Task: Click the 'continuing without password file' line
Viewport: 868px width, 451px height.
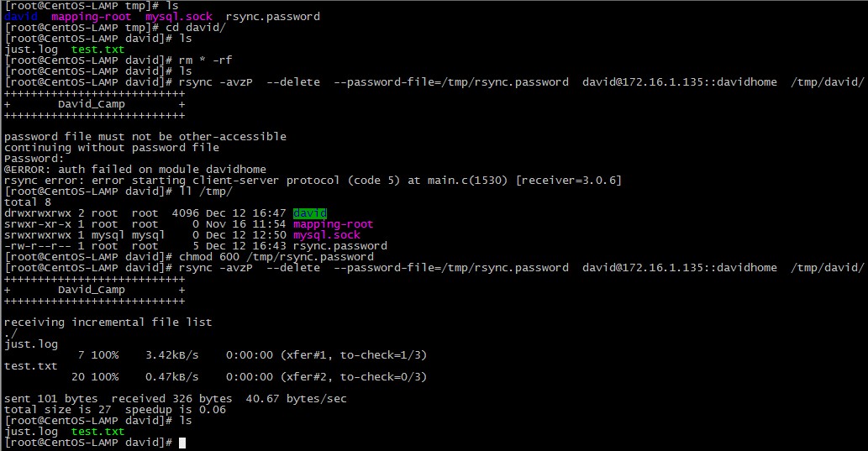Action: (x=112, y=148)
